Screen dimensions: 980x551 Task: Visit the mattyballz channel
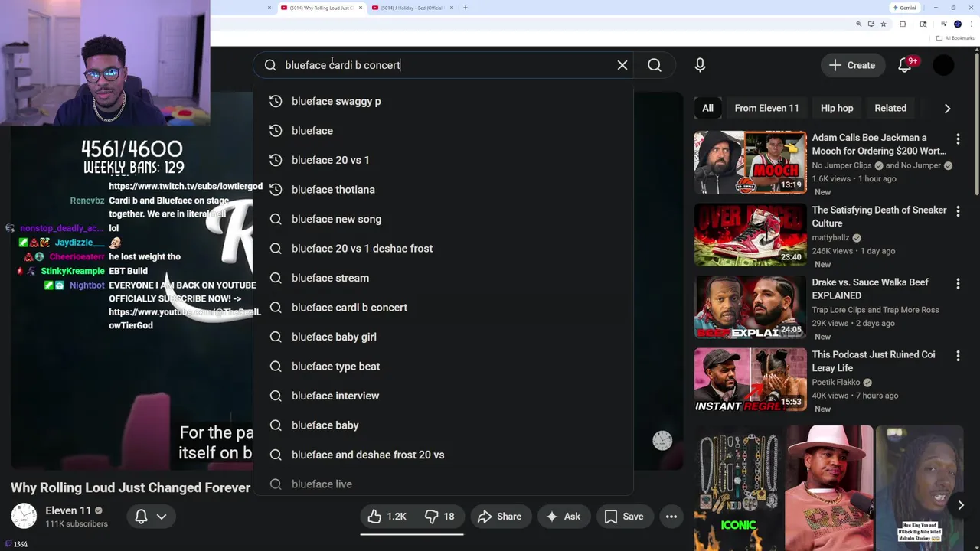831,237
